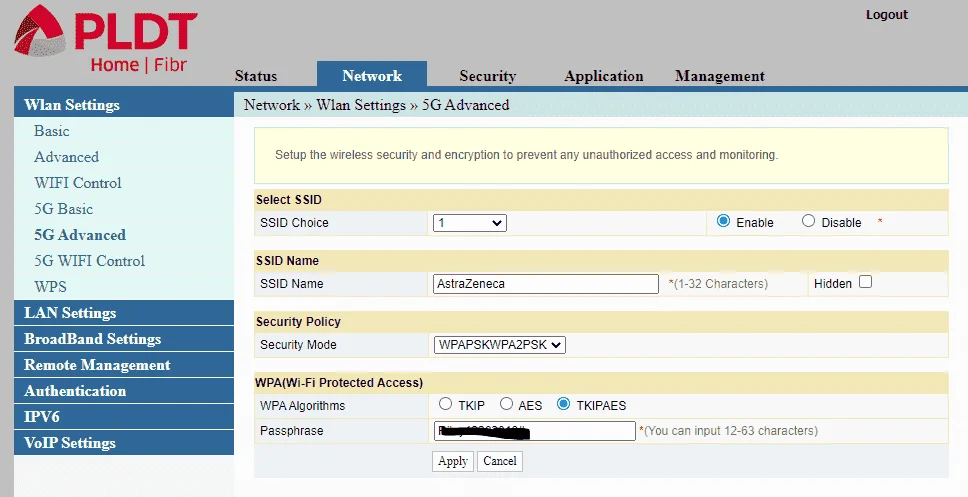Viewport: 968px width, 497px height.
Task: Expand BroadBand Settings in sidebar
Action: [124, 338]
